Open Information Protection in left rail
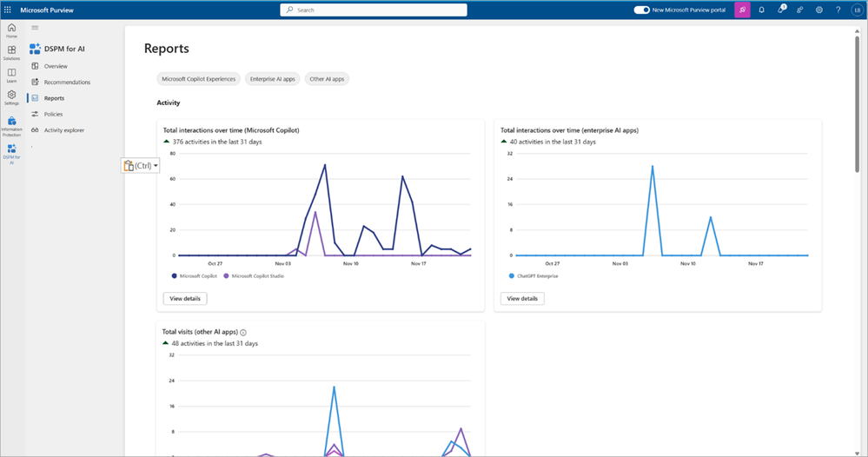This screenshot has width=868, height=457. click(11, 127)
